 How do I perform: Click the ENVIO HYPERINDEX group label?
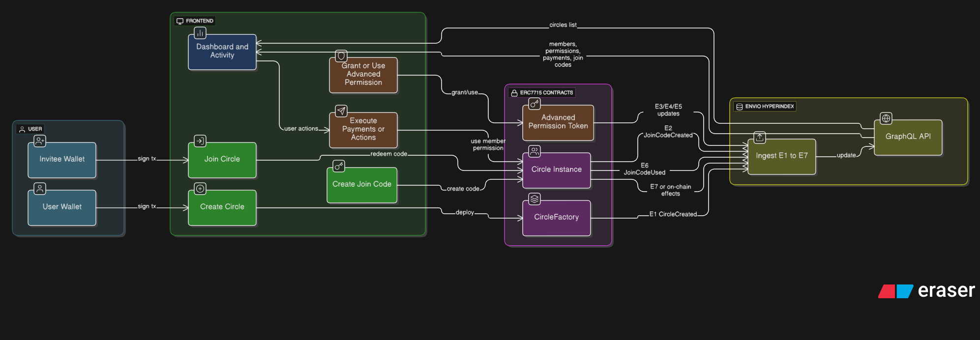click(765, 107)
